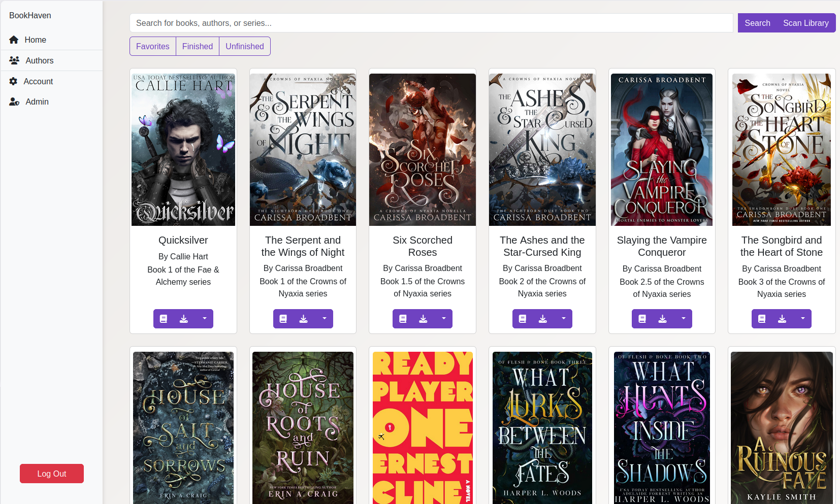Image resolution: width=840 pixels, height=504 pixels.
Task: Click the Home house icon in sidebar
Action: (x=14, y=40)
